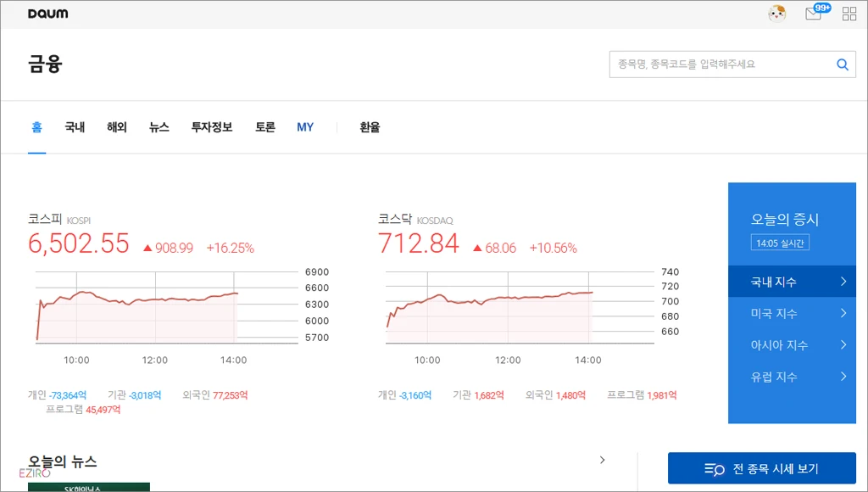Open the 오늘의 뉴스 heading
The image size is (868, 492).
click(x=63, y=461)
